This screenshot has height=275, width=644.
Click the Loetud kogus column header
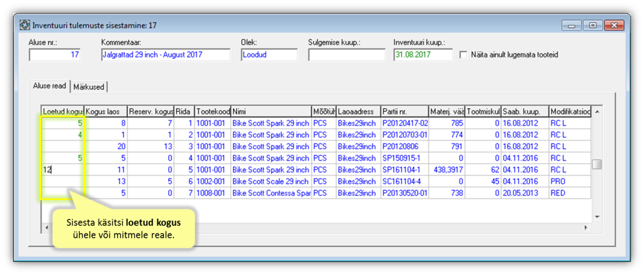coord(63,111)
